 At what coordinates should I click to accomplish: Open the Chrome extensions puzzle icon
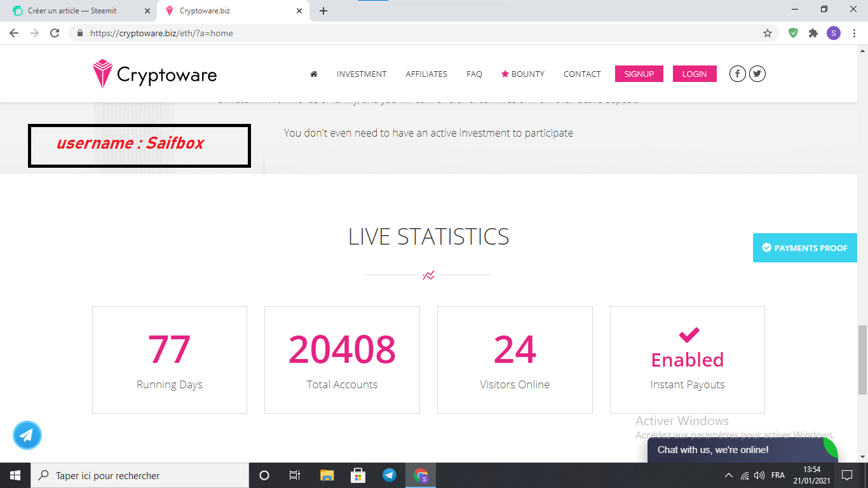(813, 33)
